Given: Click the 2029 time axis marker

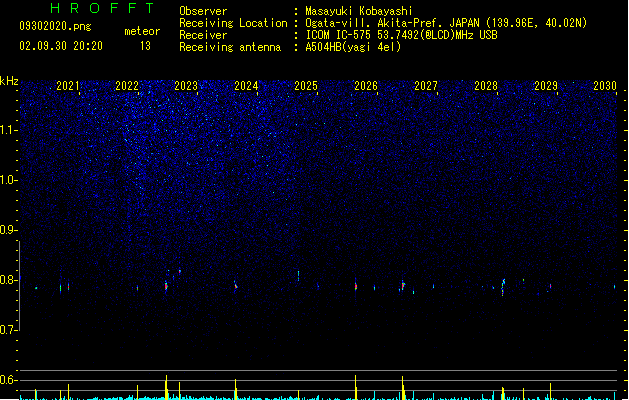Looking at the screenshot, I should click(546, 86).
